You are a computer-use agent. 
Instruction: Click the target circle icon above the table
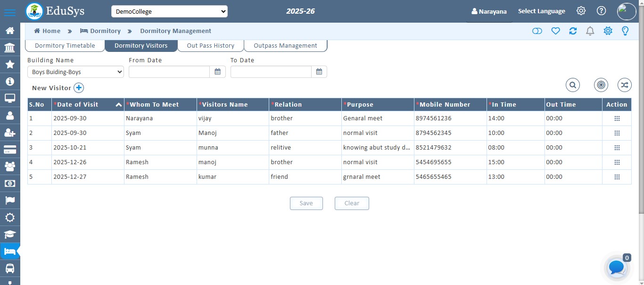click(x=601, y=85)
